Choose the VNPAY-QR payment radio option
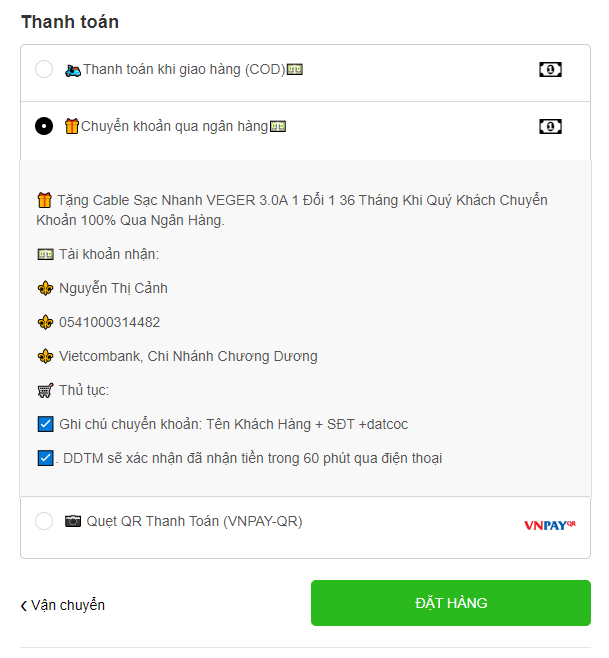Viewport: 609px width, 658px height. (x=44, y=521)
